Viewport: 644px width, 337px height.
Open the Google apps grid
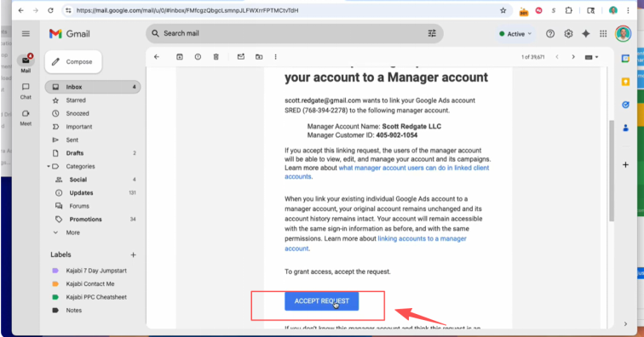pos(603,34)
